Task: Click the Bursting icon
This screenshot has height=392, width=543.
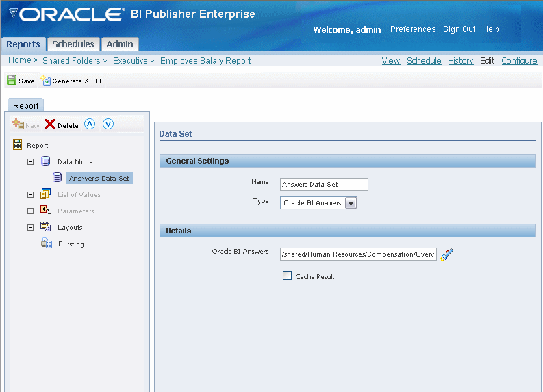Action: pos(47,244)
